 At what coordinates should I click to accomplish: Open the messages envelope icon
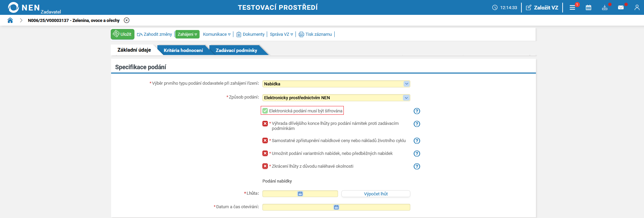click(621, 7)
